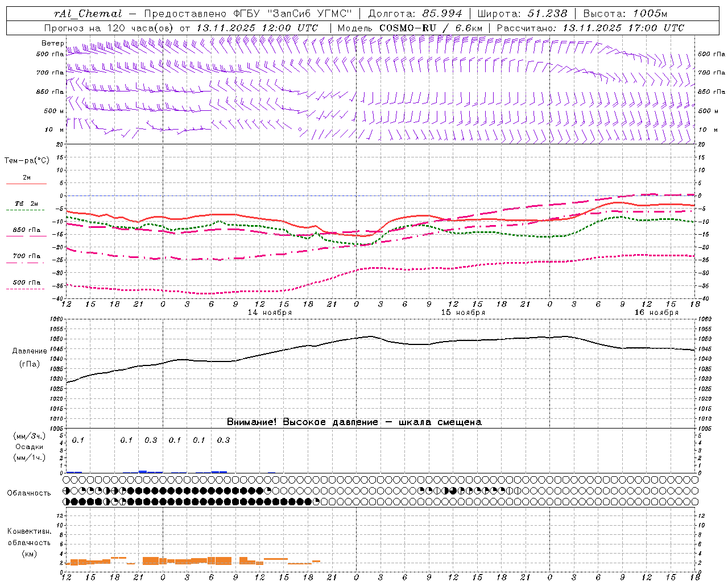This screenshot has height=582, width=728.
Task: Select the Td 2м legend entry
Action: point(27,203)
